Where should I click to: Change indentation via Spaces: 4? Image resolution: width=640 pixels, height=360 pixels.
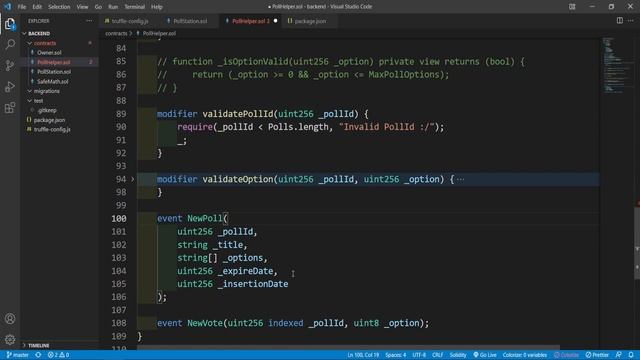[x=396, y=355]
